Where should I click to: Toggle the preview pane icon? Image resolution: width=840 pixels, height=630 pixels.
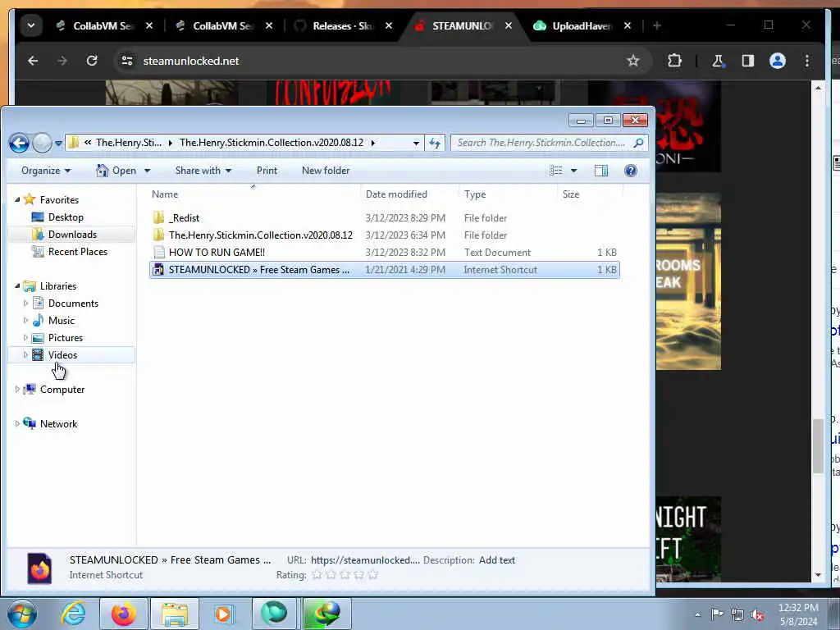(x=601, y=171)
